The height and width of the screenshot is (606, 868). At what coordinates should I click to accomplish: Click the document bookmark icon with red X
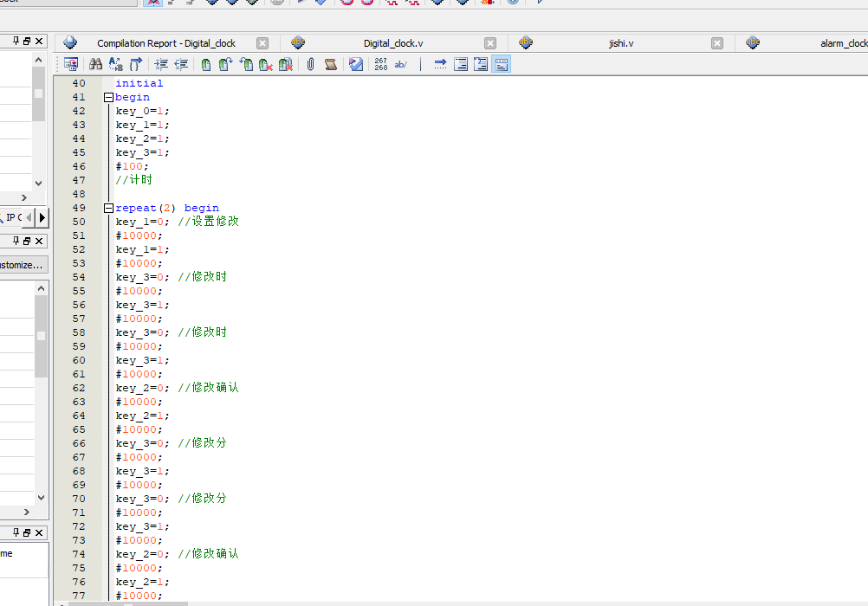pos(286,64)
